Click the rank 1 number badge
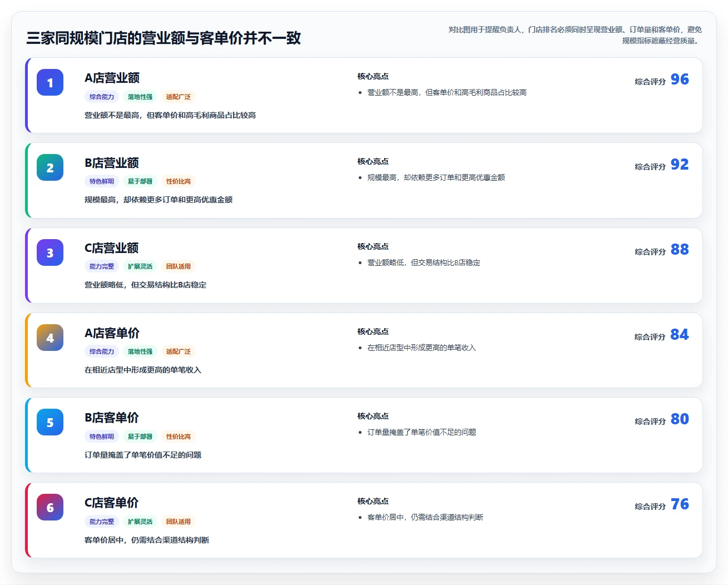Screen dimensions: 728x585 pyautogui.click(x=50, y=82)
